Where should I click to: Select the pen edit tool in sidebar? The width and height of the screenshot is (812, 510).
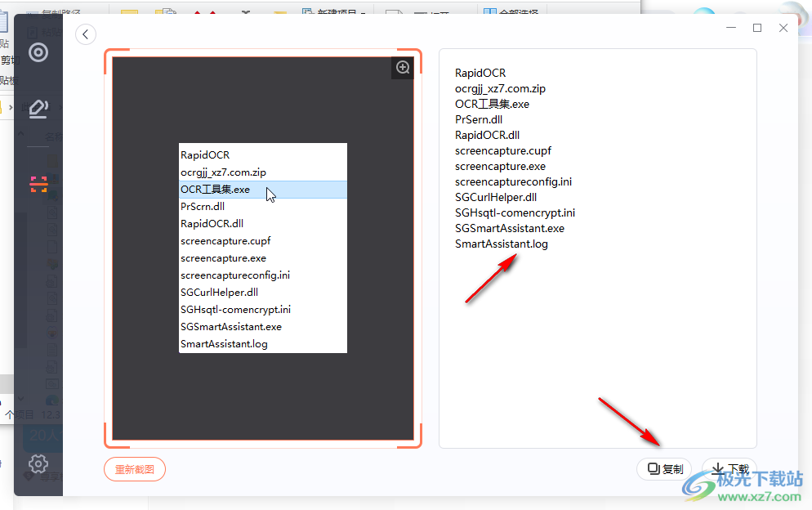(x=38, y=109)
